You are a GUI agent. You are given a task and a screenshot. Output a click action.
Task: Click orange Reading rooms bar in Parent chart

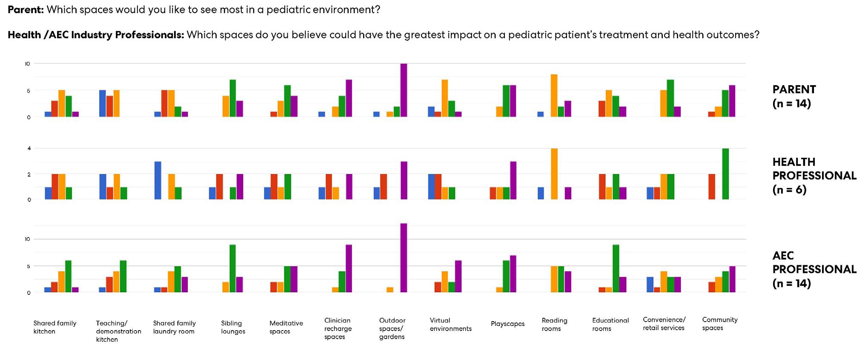click(554, 96)
